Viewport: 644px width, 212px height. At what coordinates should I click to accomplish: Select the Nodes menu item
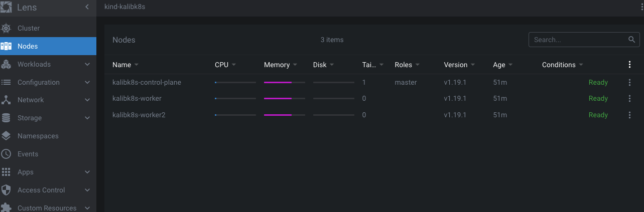tap(28, 46)
